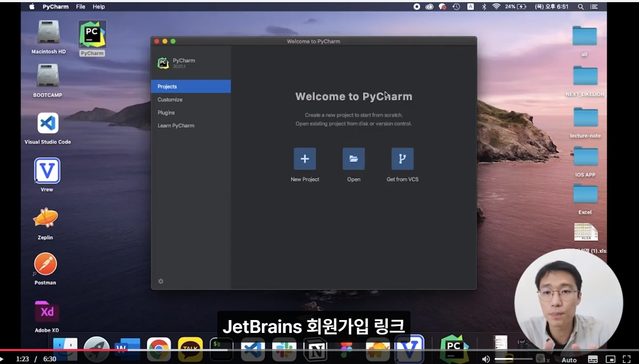
Task: Click the Open folder icon
Action: tap(354, 159)
